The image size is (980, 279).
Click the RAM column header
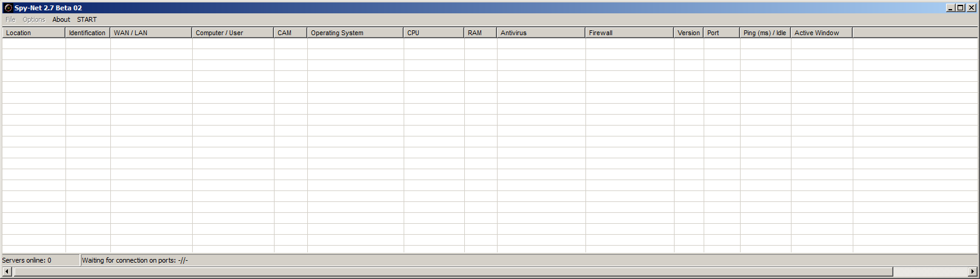click(480, 33)
